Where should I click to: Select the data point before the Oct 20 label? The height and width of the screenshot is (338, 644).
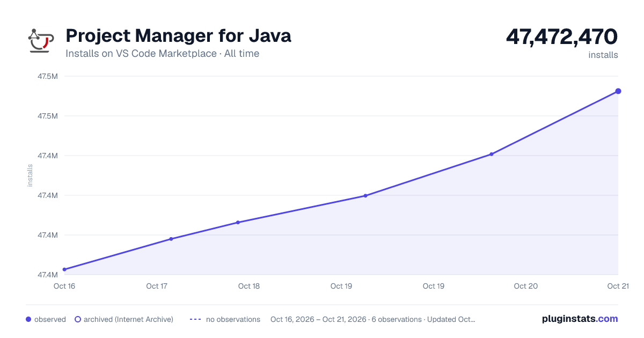tap(491, 154)
